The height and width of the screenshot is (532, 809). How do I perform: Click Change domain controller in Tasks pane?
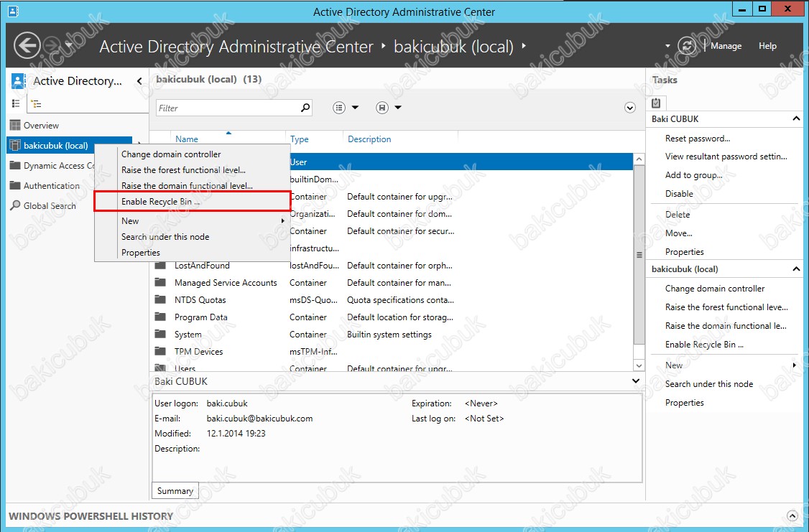point(715,289)
